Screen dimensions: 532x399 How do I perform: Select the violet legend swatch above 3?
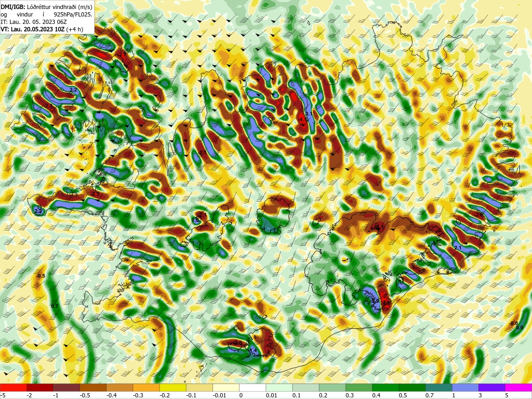tap(492, 387)
